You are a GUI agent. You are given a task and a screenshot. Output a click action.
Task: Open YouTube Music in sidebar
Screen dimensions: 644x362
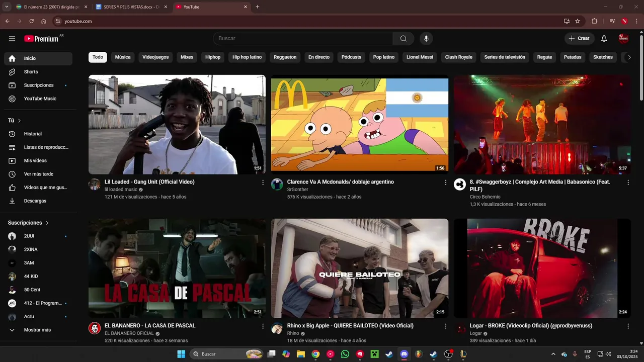(x=38, y=99)
